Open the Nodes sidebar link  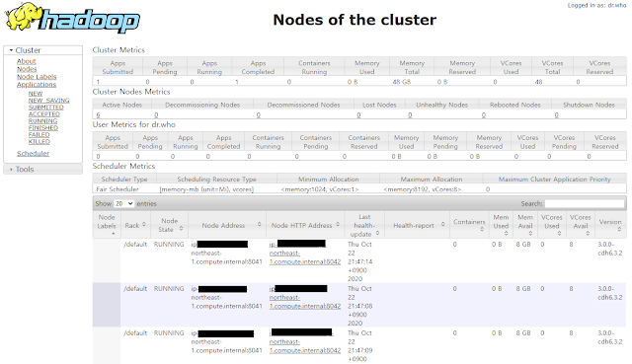tap(27, 69)
